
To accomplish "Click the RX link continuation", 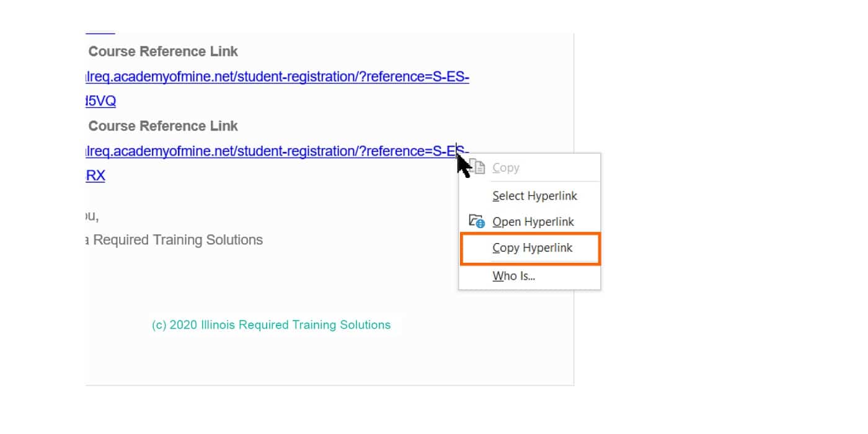I will [x=95, y=175].
